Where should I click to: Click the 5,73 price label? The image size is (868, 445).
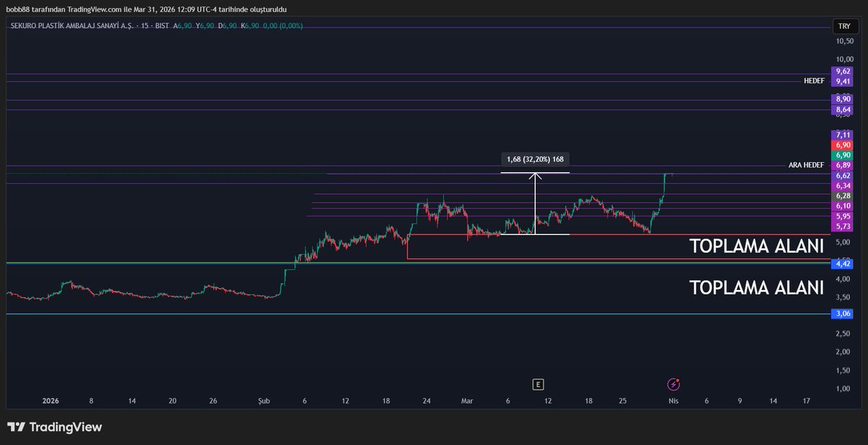pos(843,226)
